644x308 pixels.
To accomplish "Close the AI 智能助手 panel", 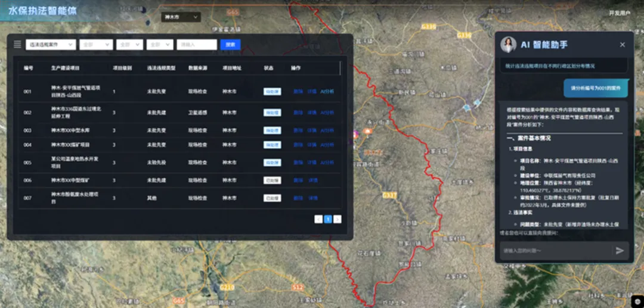I will (622, 45).
